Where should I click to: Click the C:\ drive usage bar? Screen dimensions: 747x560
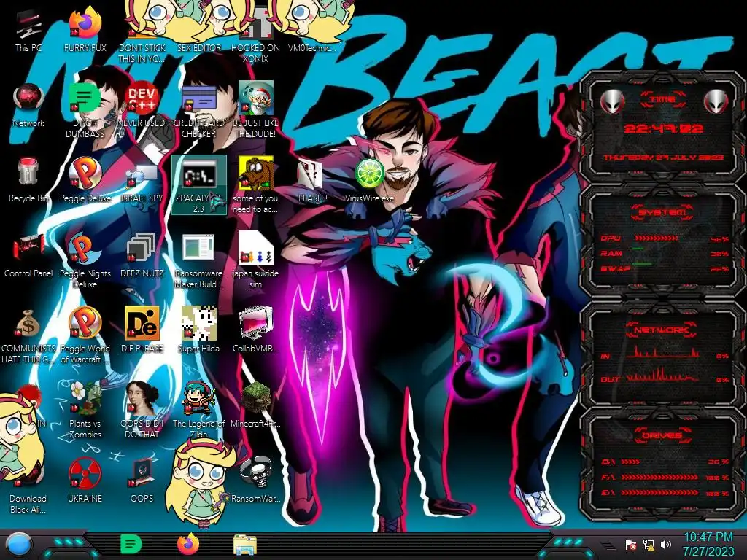631,462
